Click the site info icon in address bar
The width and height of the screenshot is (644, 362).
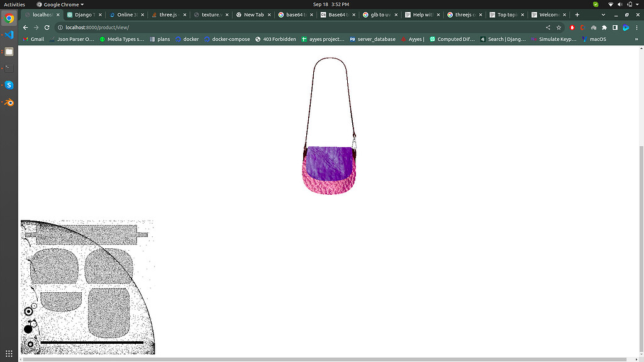60,28
